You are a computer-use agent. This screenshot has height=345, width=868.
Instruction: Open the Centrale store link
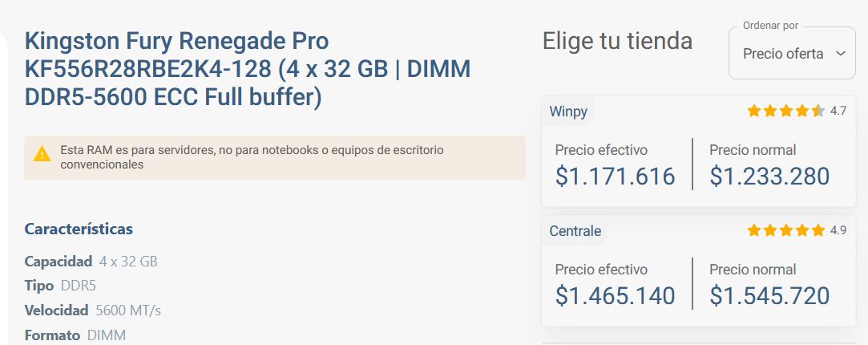(x=575, y=231)
